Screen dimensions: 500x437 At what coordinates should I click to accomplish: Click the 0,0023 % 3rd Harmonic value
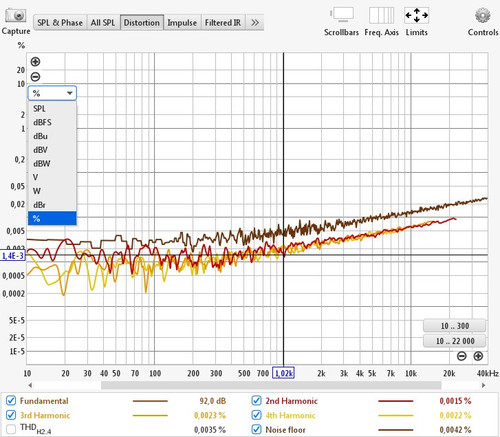click(210, 416)
